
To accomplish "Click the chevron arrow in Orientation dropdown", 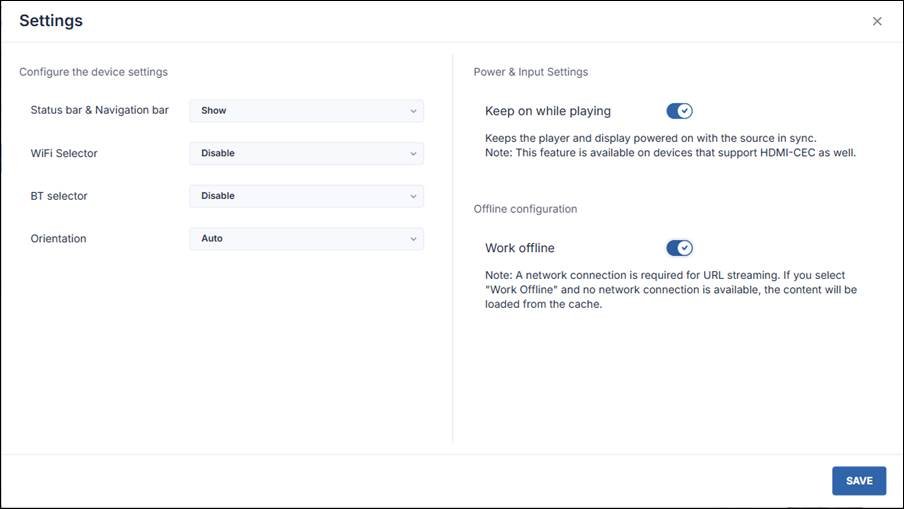I will (x=413, y=239).
